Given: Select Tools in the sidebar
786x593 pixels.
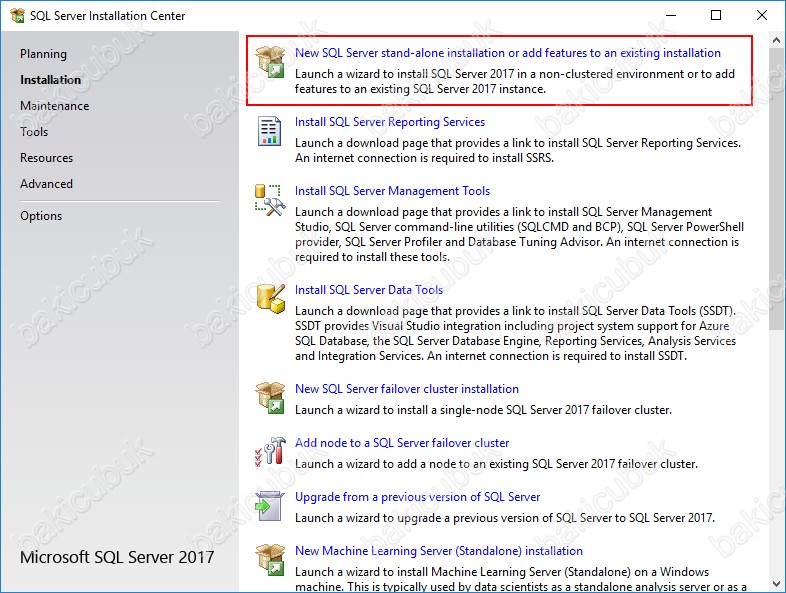Looking at the screenshot, I should [x=34, y=132].
